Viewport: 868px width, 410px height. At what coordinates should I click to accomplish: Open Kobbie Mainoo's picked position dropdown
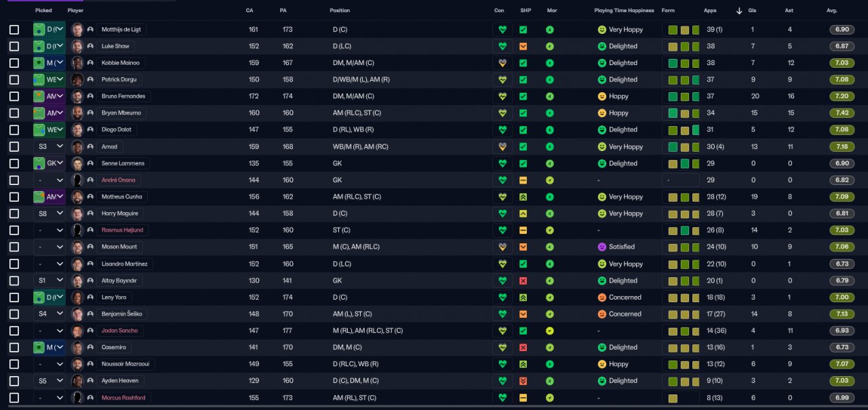(50, 63)
